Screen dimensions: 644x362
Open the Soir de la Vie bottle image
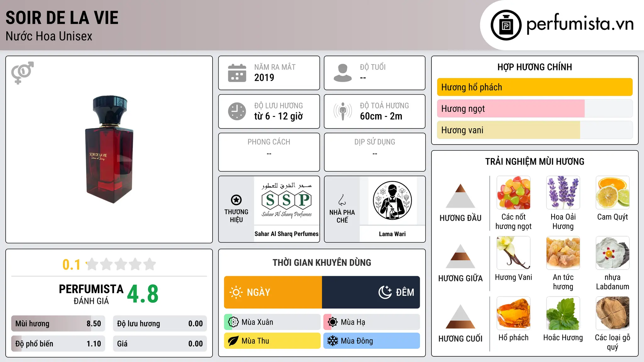pyautogui.click(x=109, y=150)
